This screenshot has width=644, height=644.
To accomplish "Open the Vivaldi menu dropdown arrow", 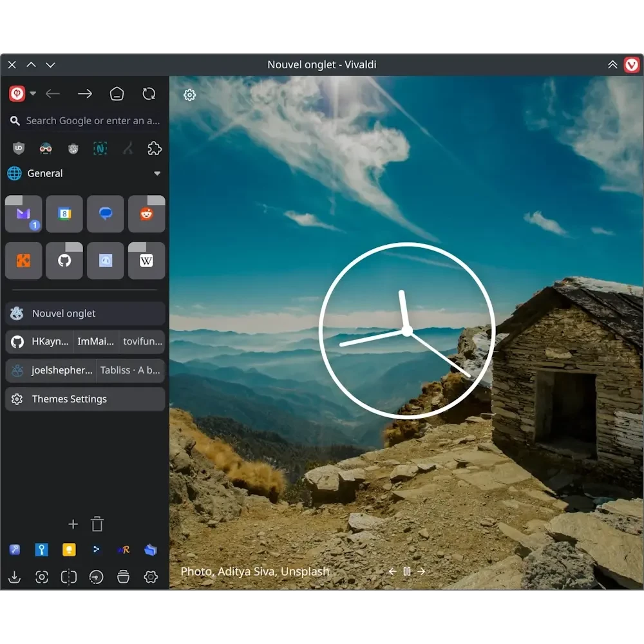I will pos(33,94).
